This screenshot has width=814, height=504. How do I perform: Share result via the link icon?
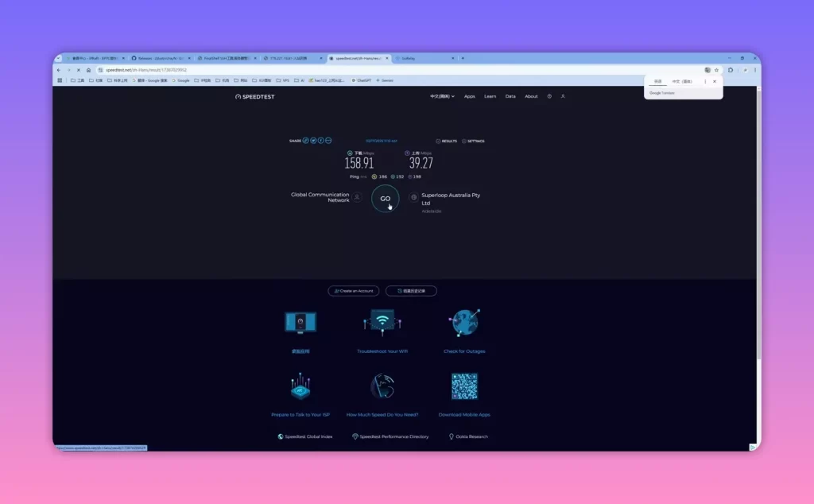point(306,141)
